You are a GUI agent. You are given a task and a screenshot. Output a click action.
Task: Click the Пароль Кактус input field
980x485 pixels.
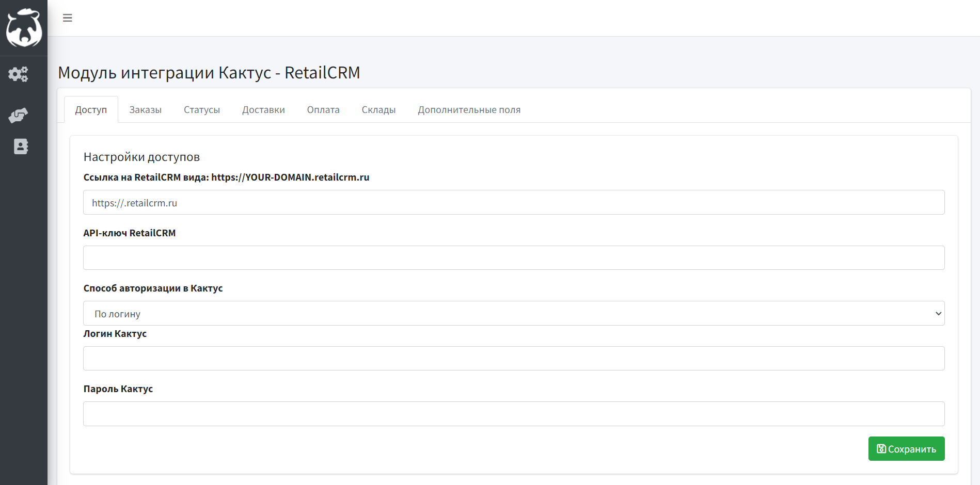[x=514, y=414]
